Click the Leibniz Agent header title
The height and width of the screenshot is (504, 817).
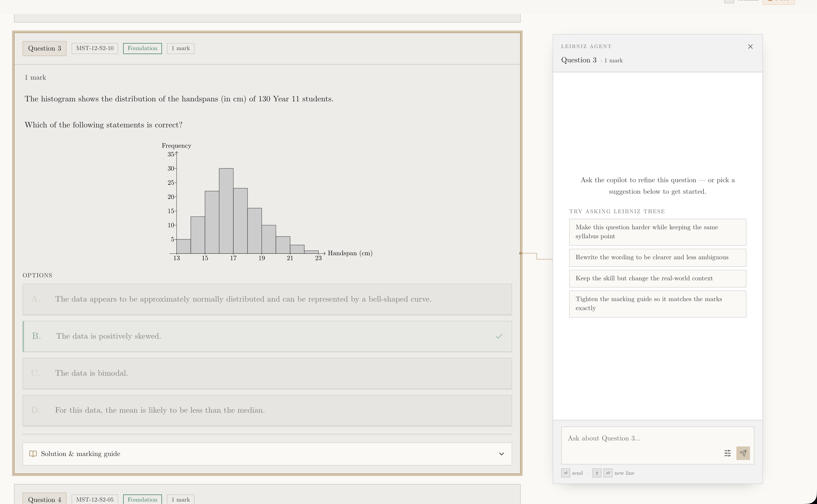coord(586,46)
